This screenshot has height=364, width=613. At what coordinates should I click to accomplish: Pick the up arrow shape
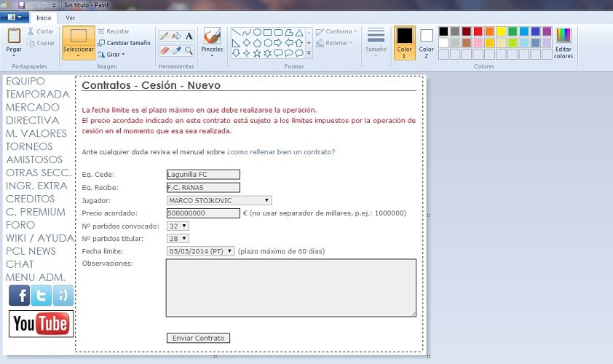(299, 43)
